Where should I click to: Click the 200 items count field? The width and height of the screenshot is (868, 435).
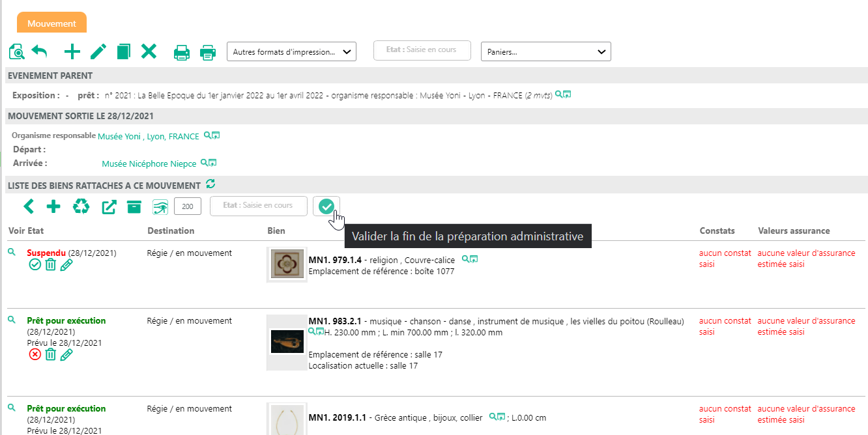click(x=188, y=206)
